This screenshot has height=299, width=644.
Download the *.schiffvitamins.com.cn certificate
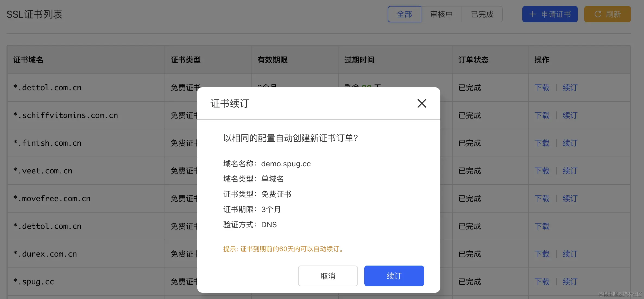tap(542, 115)
